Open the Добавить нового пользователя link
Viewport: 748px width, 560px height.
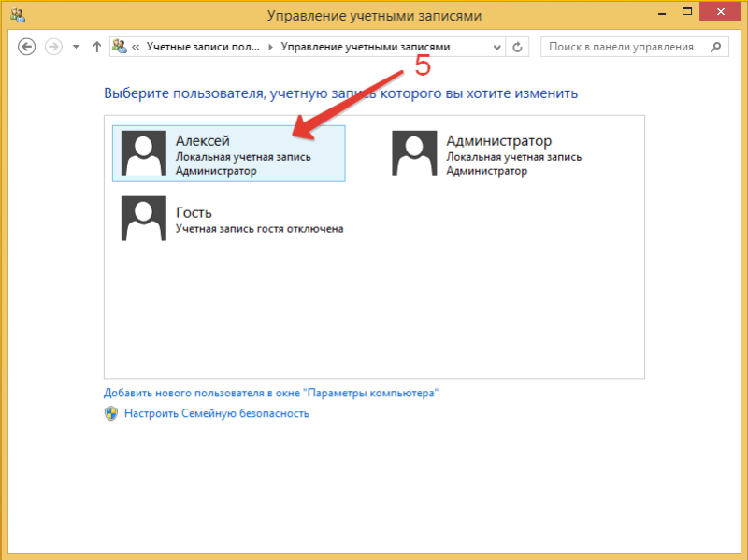click(x=271, y=394)
